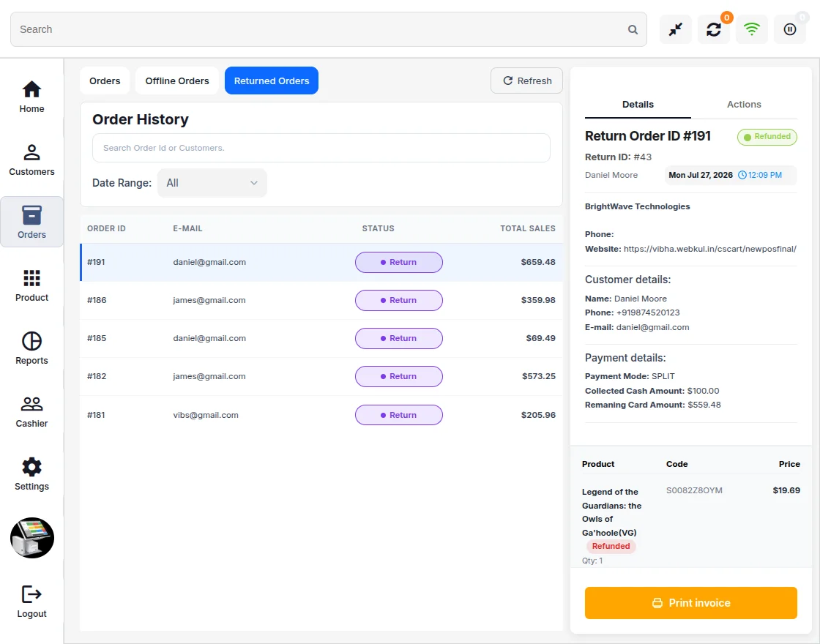Click the orange sync count badge
This screenshot has width=820, height=644.
pos(726,18)
